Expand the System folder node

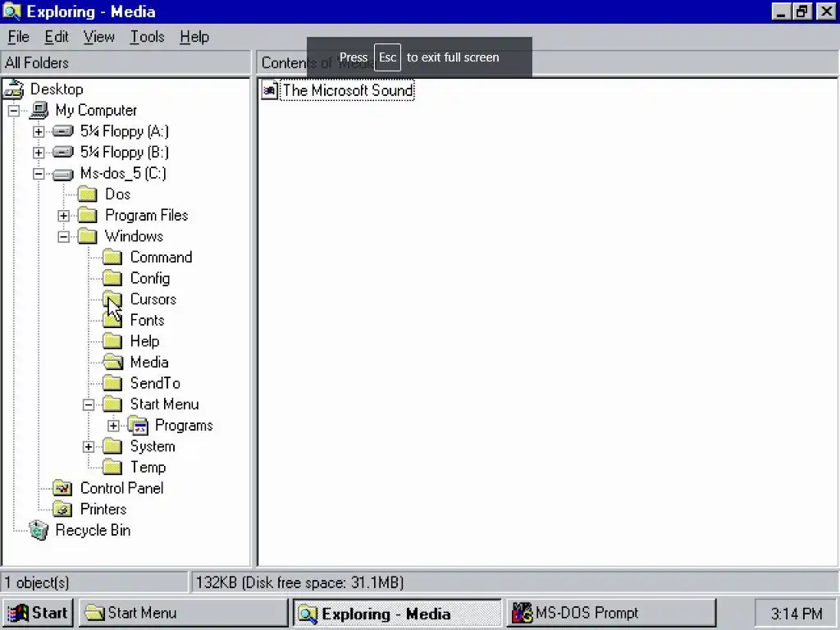[x=89, y=446]
